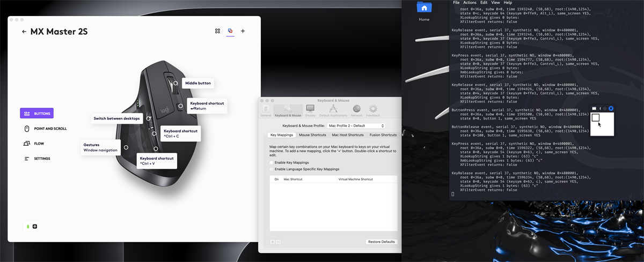The width and height of the screenshot is (644, 262).
Task: Open the SETTINGS section in Logi Options
Action: coord(37,159)
